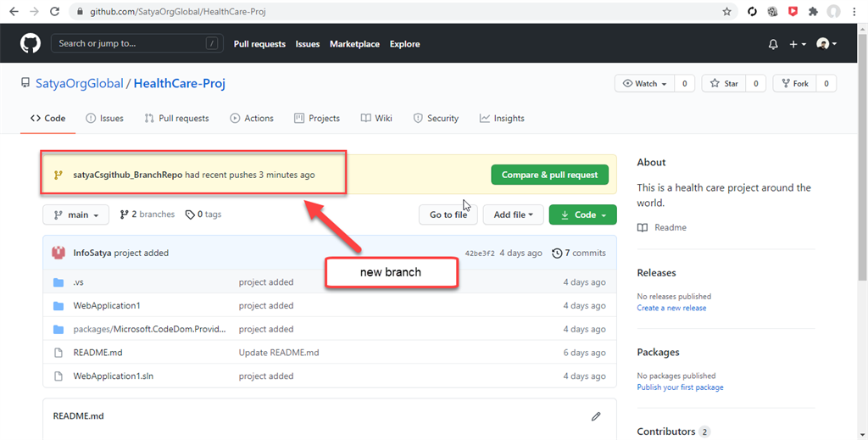
Task: Open the WebApplication1 folder
Action: click(x=107, y=305)
